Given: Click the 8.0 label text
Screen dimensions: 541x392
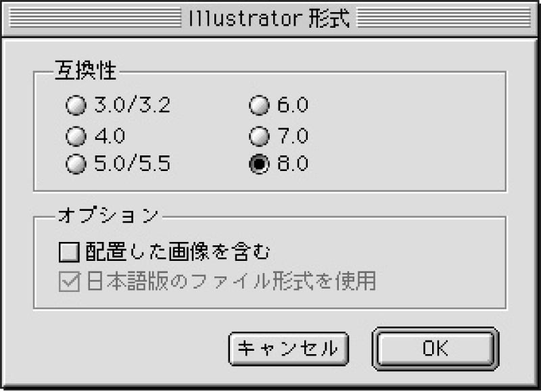Looking at the screenshot, I should point(293,164).
